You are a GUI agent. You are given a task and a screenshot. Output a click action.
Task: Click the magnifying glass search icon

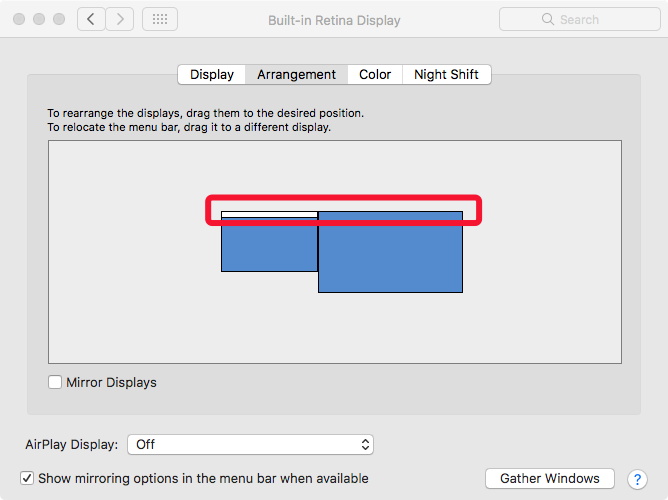tap(548, 19)
